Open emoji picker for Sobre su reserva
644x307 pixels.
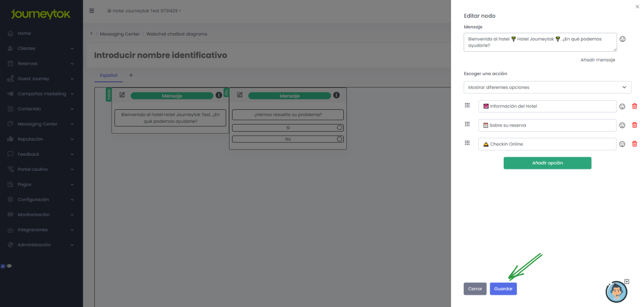[622, 125]
